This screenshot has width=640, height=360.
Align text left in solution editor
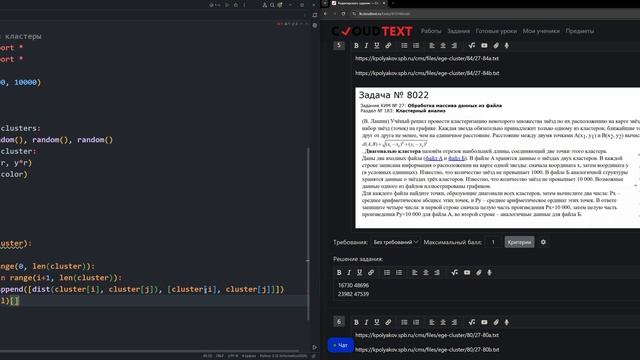[414, 273]
